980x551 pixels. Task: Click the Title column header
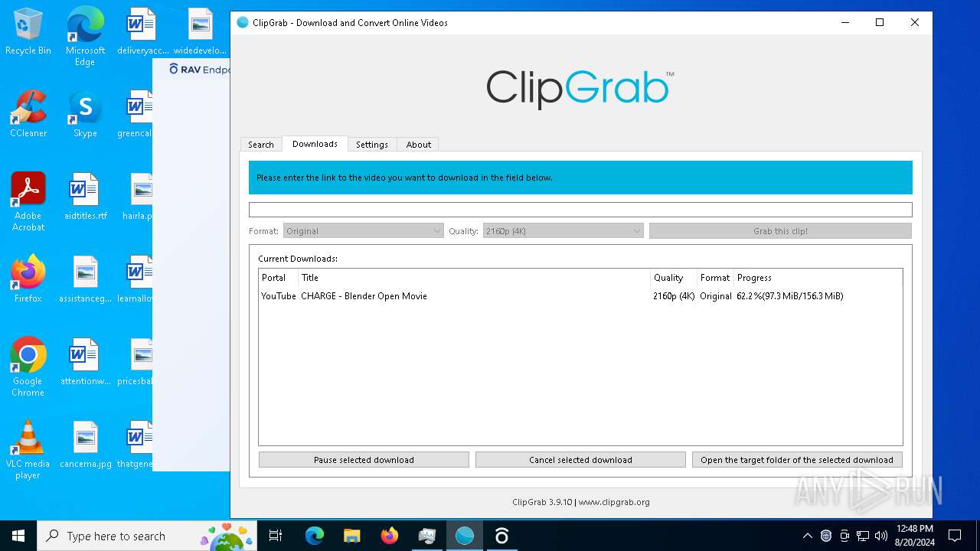(x=474, y=278)
